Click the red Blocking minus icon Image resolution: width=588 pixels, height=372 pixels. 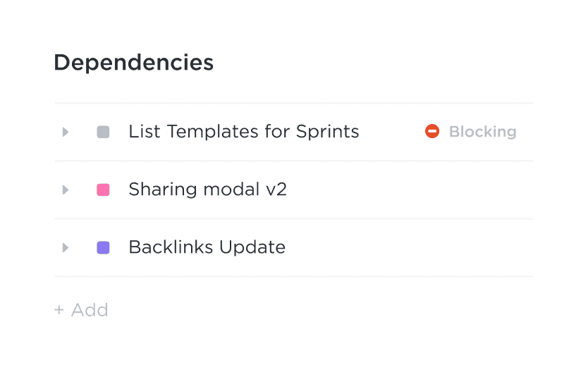(432, 132)
